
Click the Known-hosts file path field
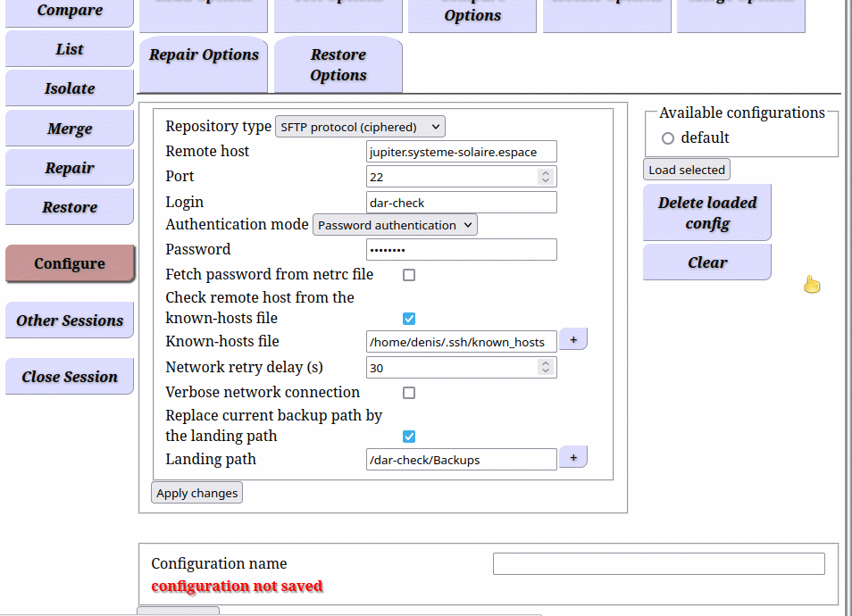pos(462,342)
